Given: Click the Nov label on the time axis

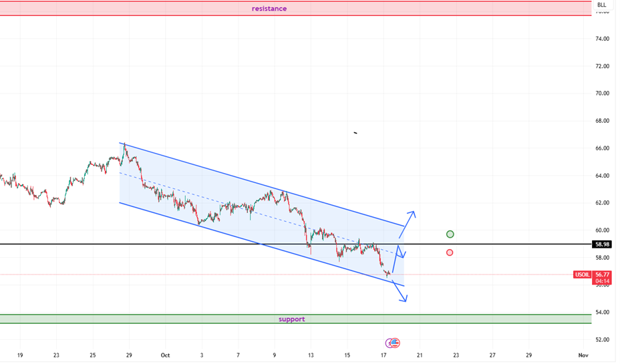Looking at the screenshot, I should click(x=583, y=355).
